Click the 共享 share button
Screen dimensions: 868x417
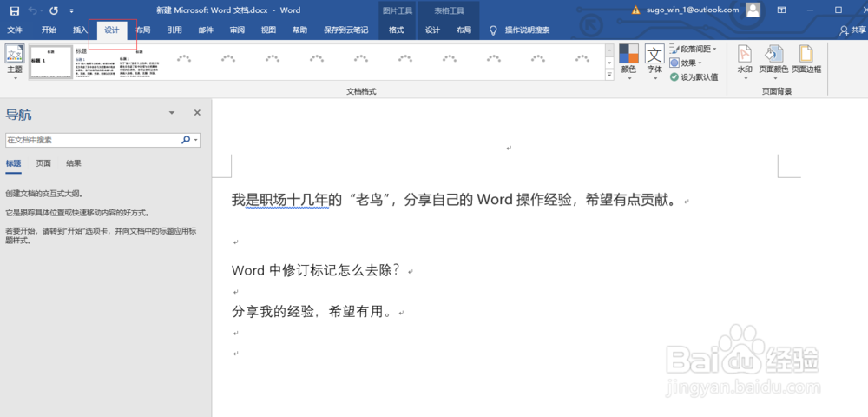[853, 30]
